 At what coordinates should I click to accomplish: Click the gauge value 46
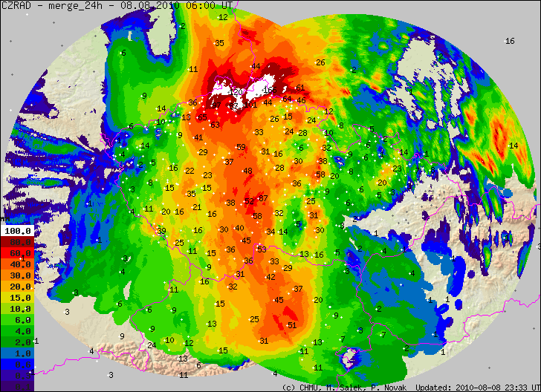coord(301,101)
